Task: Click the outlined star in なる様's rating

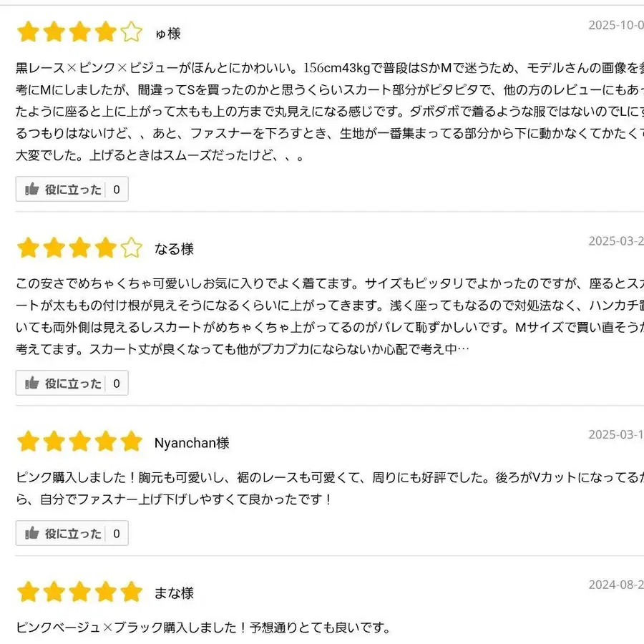Action: [131, 247]
